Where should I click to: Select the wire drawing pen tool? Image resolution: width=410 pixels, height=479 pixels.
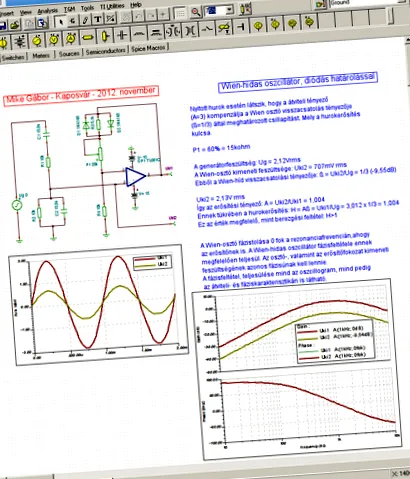tap(85, 20)
